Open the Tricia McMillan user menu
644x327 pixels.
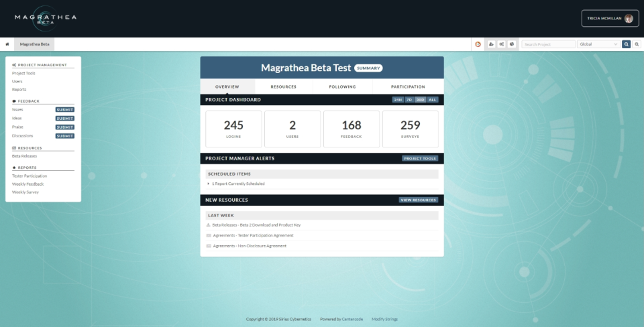click(x=610, y=19)
